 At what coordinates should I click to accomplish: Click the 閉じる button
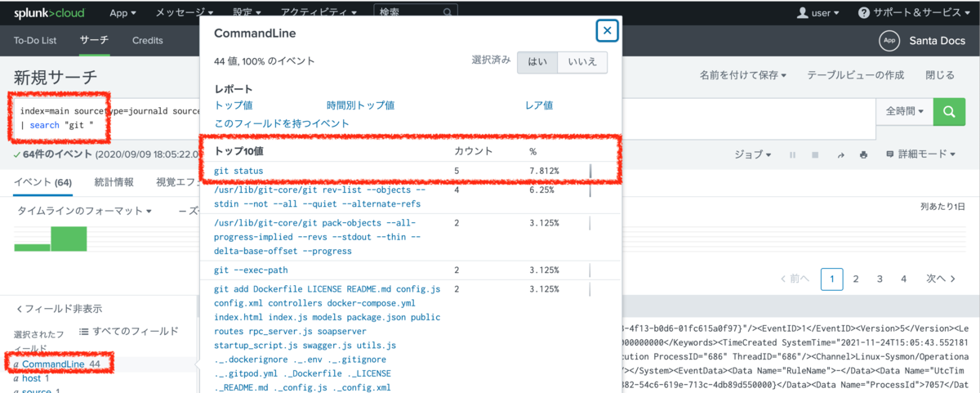pos(939,75)
